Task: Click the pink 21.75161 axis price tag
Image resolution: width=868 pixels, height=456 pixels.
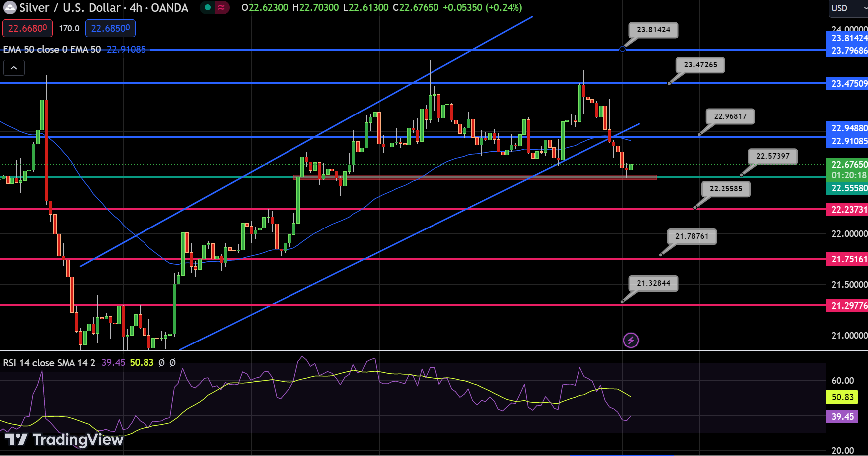Action: (x=847, y=259)
